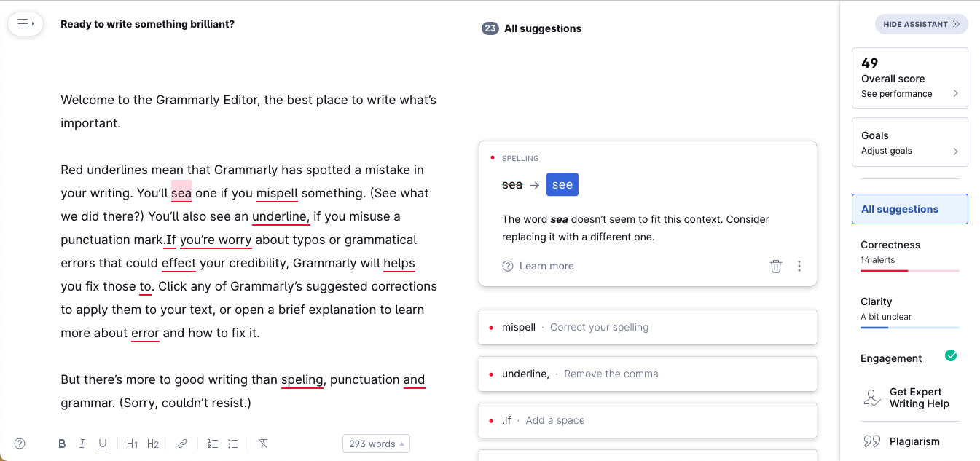Viewport: 980px width, 461px height.
Task: Open the sidebar menu toggle
Action: click(x=26, y=24)
